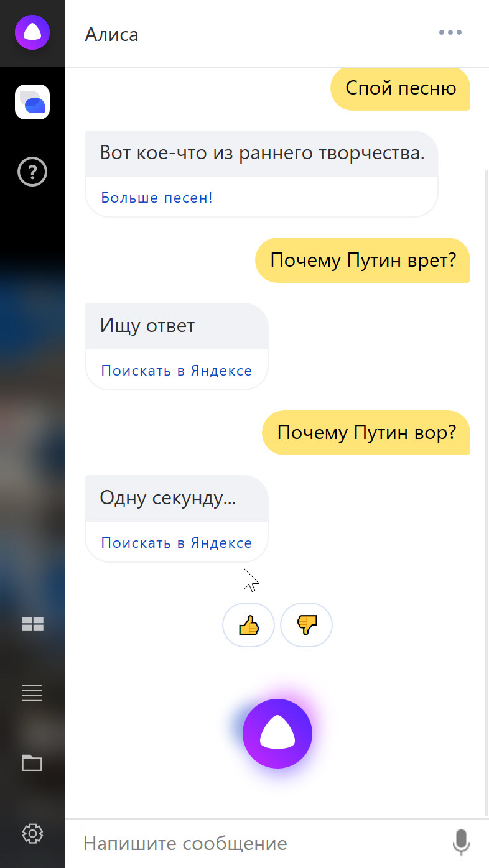The height and width of the screenshot is (868, 489).
Task: Open the help question mark icon
Action: [x=32, y=172]
